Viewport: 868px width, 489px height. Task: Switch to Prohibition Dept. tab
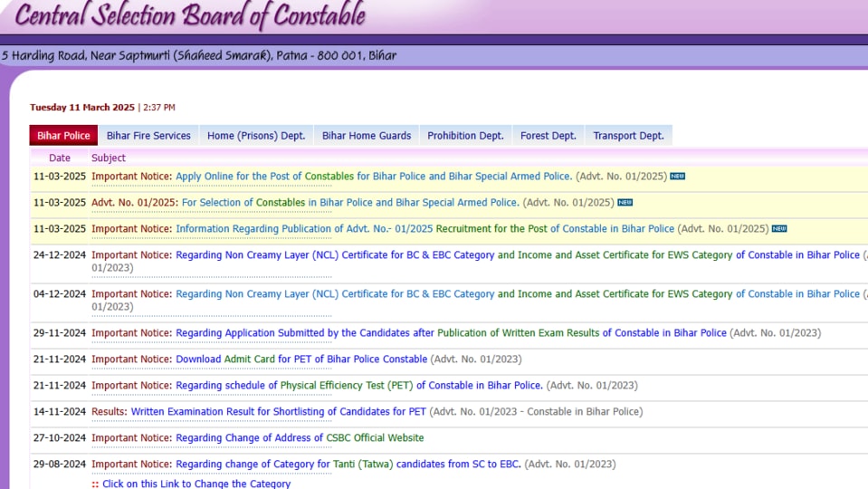coord(465,136)
